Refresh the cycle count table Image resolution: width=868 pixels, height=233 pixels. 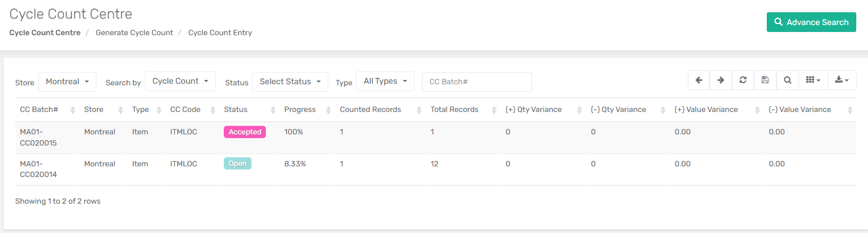743,81
